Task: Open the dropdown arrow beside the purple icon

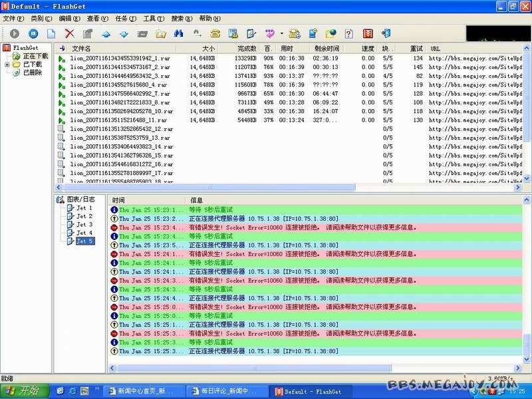Action: 281,34
